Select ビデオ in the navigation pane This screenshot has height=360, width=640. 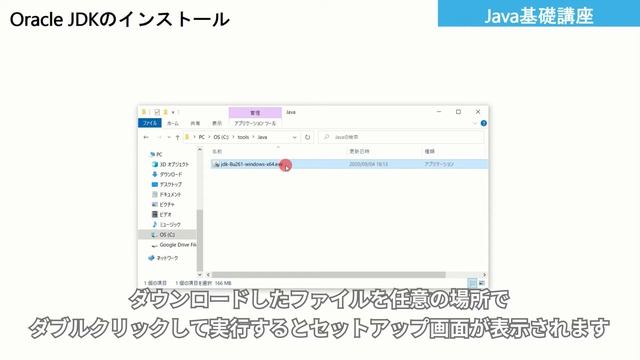(162, 214)
